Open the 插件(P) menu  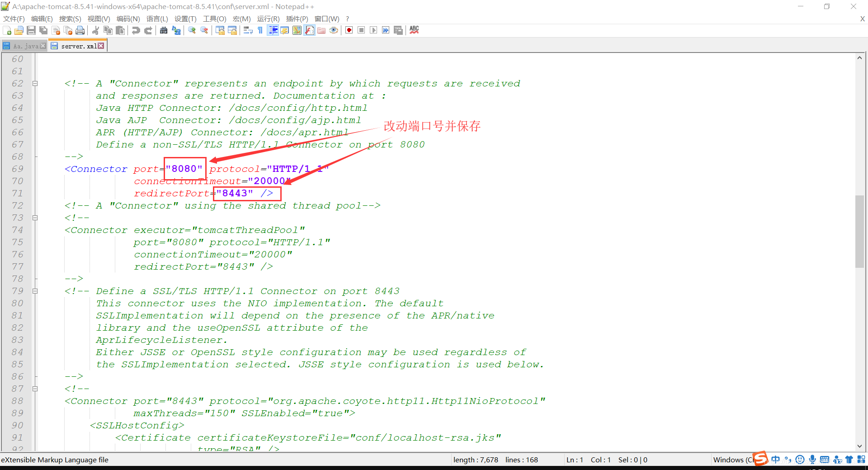coord(297,19)
